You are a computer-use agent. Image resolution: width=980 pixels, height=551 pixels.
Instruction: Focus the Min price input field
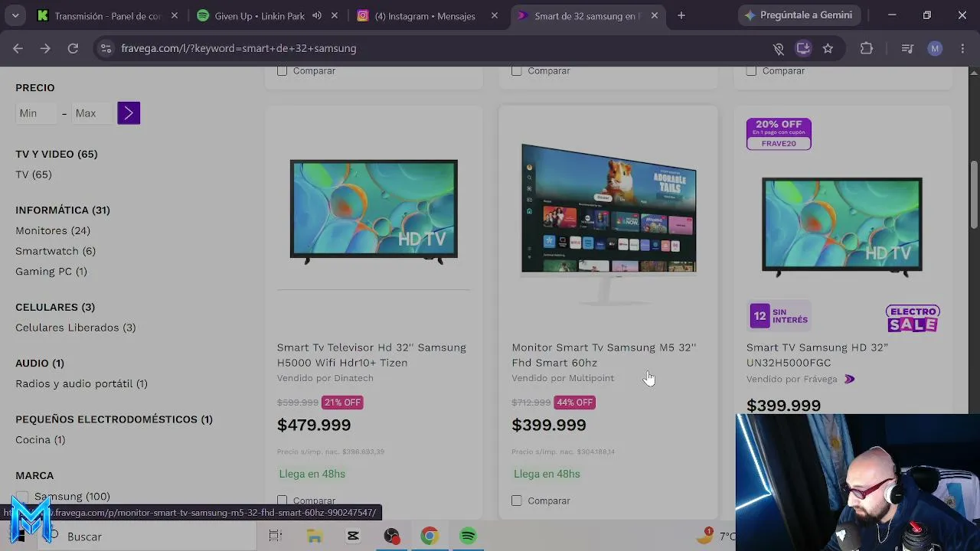click(x=37, y=113)
